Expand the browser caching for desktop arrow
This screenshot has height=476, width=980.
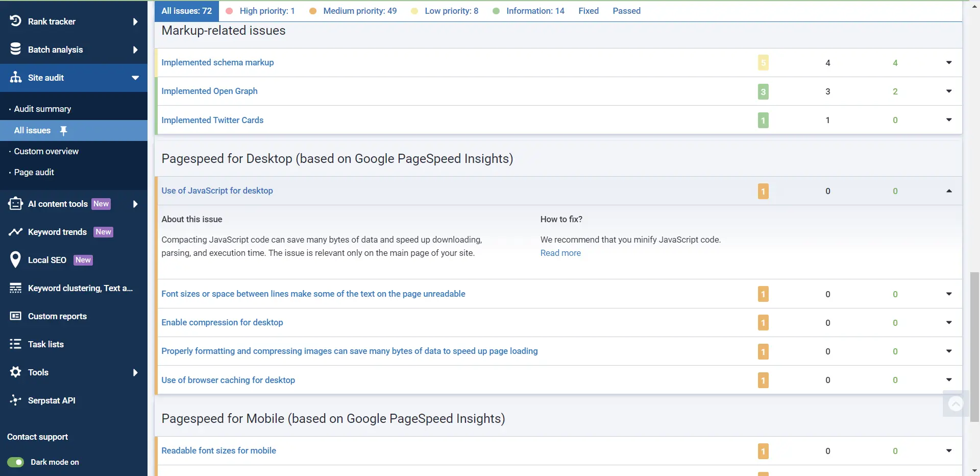949,379
